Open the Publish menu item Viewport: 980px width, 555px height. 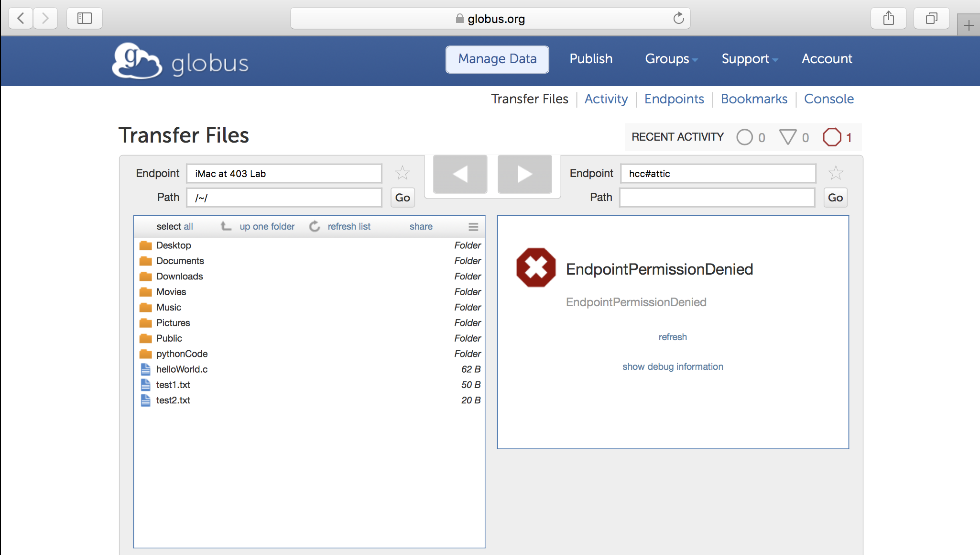coord(591,58)
